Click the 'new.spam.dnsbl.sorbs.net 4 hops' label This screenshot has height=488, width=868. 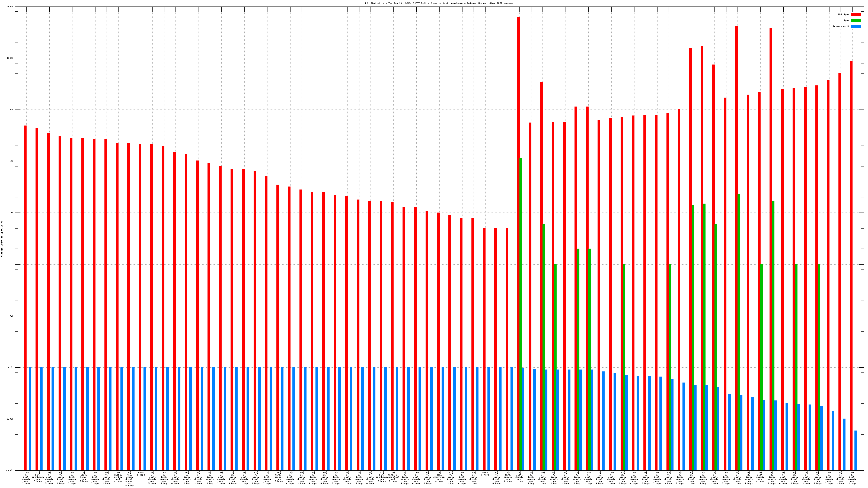(x=129, y=479)
